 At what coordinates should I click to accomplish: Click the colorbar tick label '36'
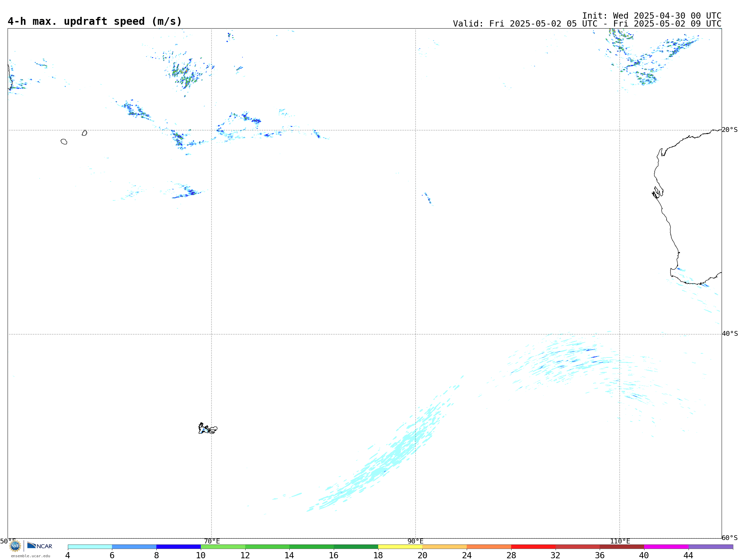[600, 555]
